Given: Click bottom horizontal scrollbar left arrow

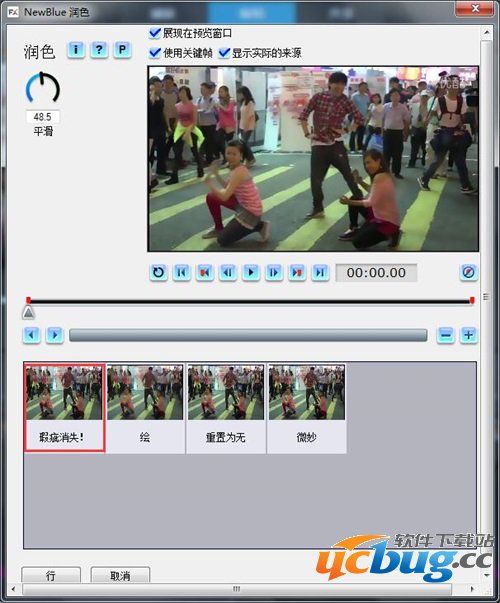Looking at the screenshot, I should 14,589.
